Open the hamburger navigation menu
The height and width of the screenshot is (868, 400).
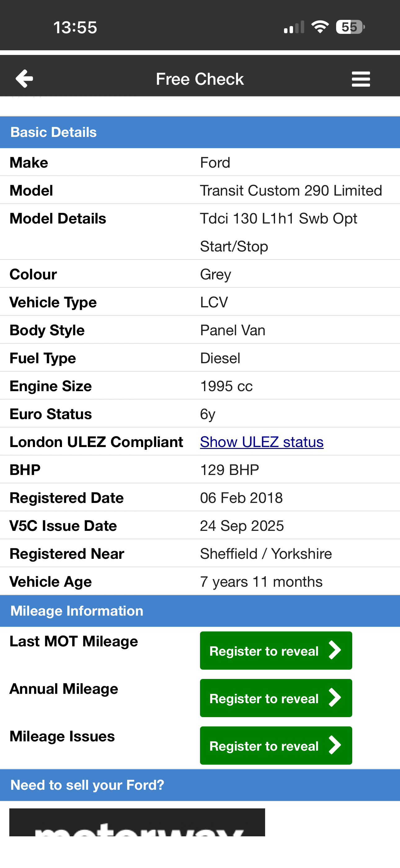point(361,79)
